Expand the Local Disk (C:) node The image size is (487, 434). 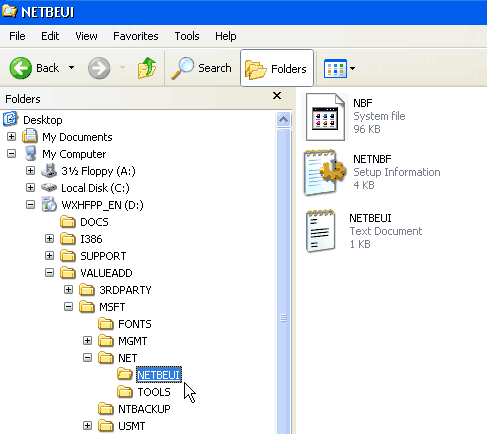30,188
